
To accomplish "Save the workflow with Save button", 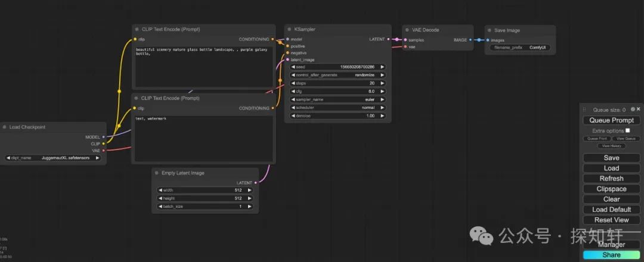I will pos(611,158).
